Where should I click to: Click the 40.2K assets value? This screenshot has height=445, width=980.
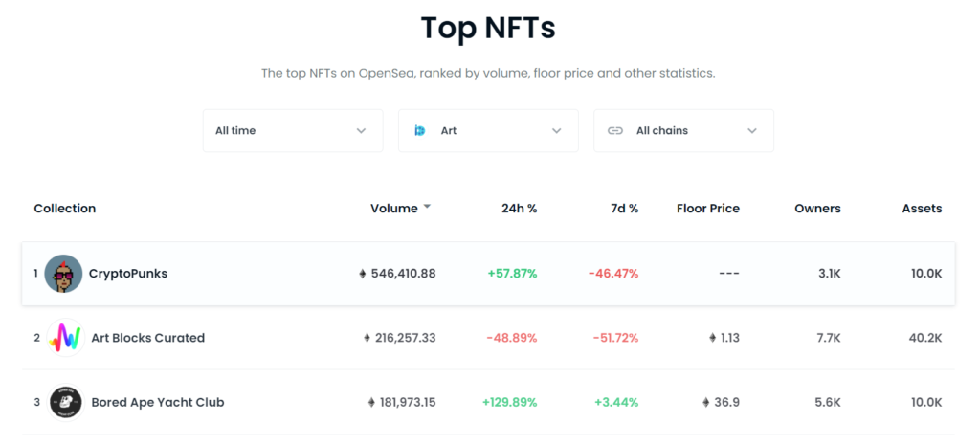point(925,338)
